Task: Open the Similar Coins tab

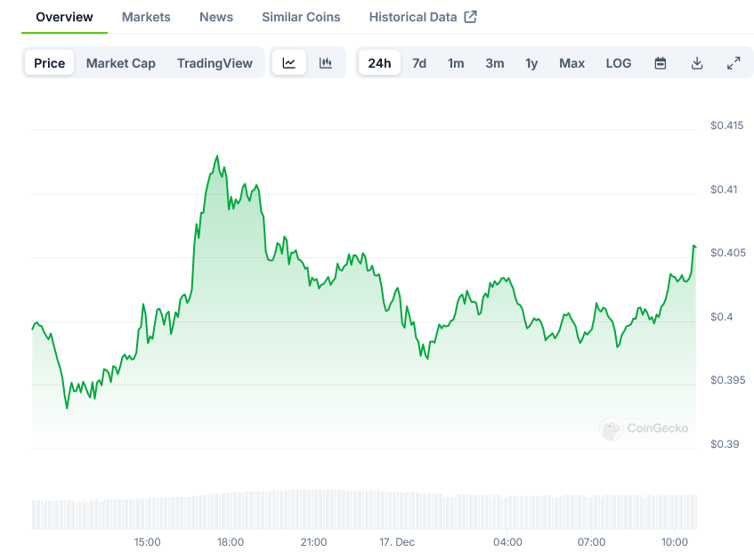Action: tap(301, 17)
